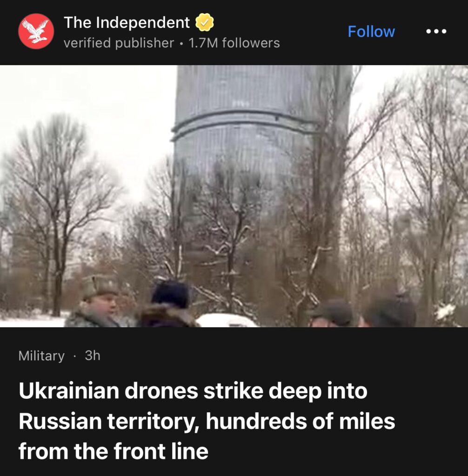Tap the snow-covered car in the photo
The image size is (468, 476).
pos(227,320)
